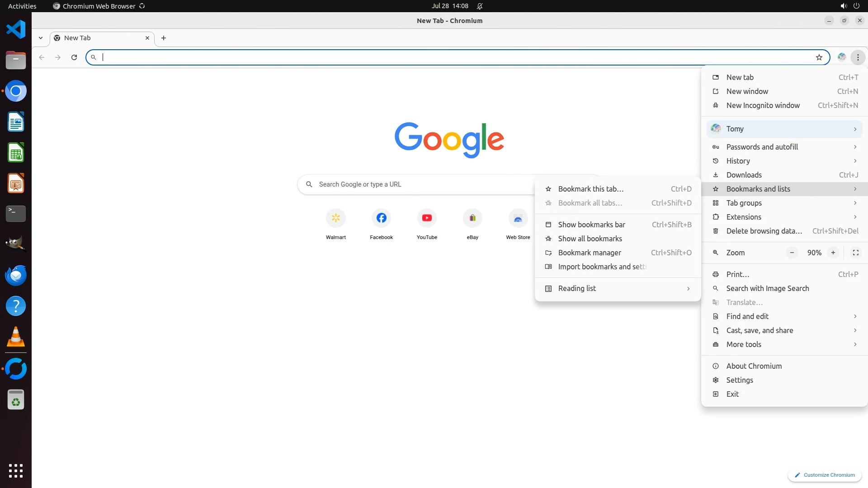The height and width of the screenshot is (488, 868).
Task: Open the Tomy profile avatar in toolbar
Action: 841,57
